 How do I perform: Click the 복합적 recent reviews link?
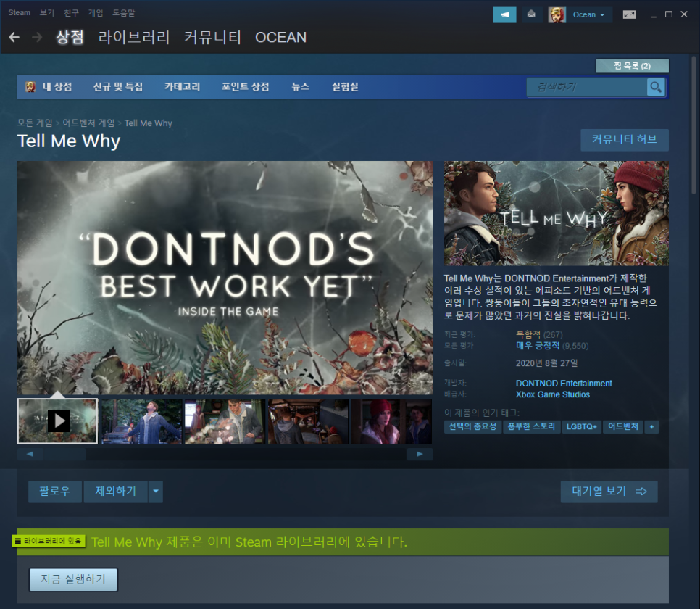[528, 334]
